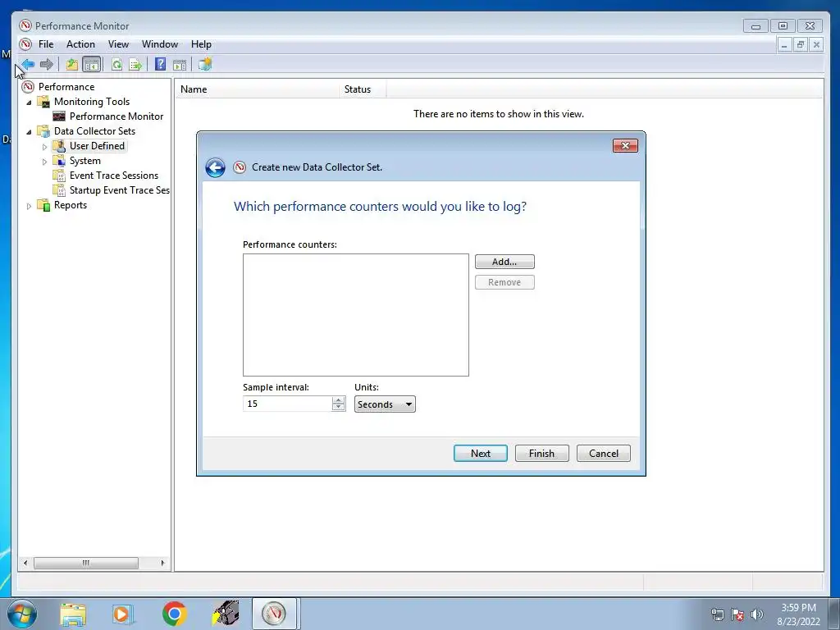840x630 pixels.
Task: Click tree pane scroll left arrow
Action: pos(25,563)
